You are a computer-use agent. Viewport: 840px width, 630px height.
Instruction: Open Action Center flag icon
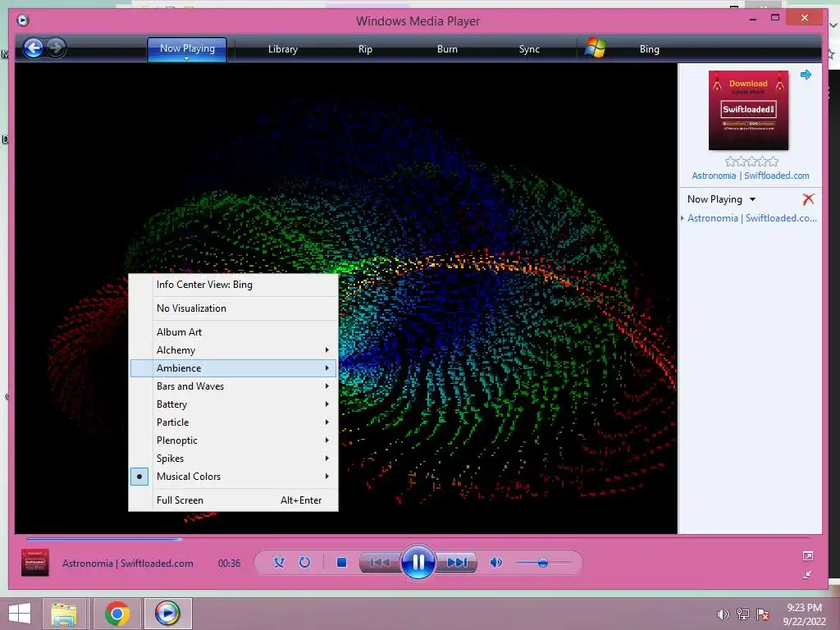(763, 614)
